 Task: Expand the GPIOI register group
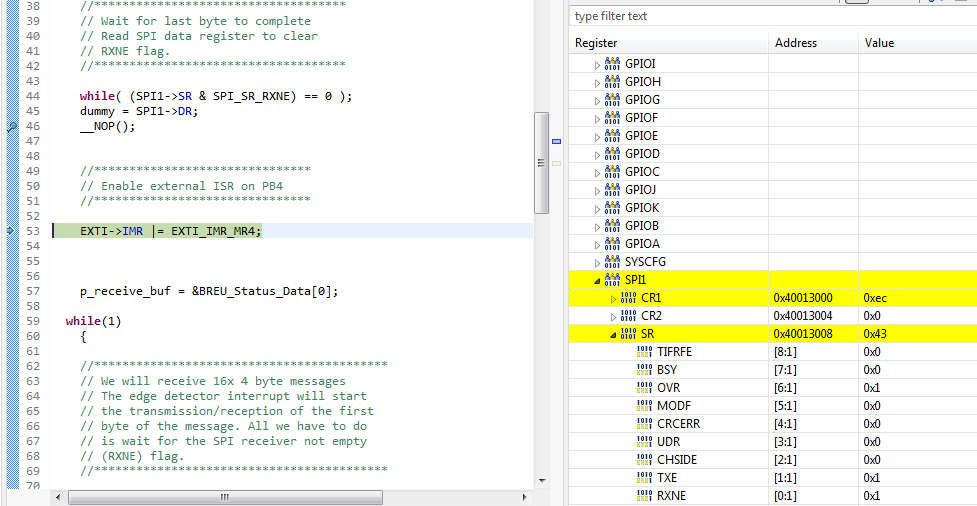point(597,64)
